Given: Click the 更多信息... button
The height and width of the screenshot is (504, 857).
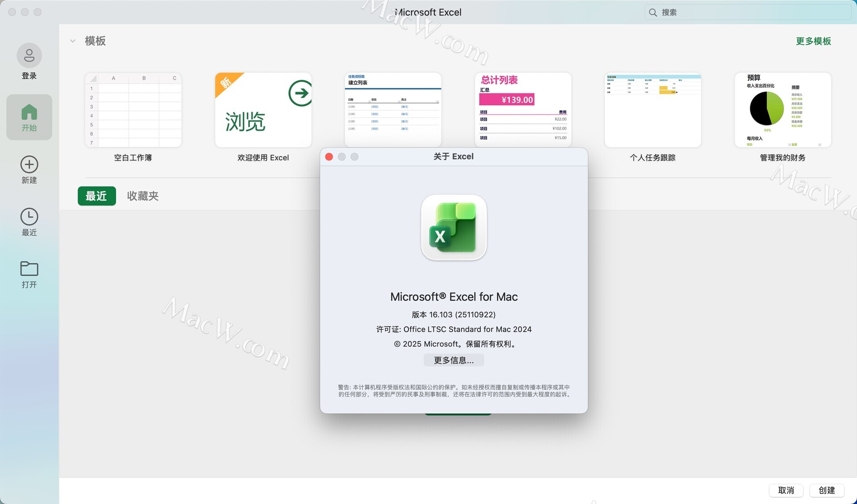Looking at the screenshot, I should pos(453,360).
